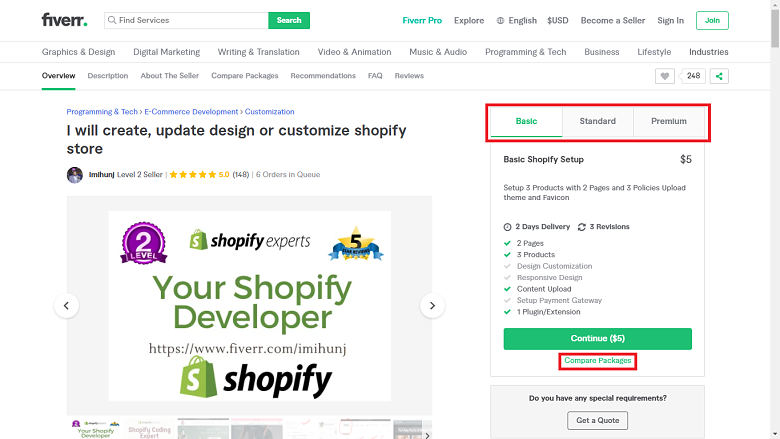
Task: Click Level 2 Seller label
Action: pyautogui.click(x=140, y=175)
